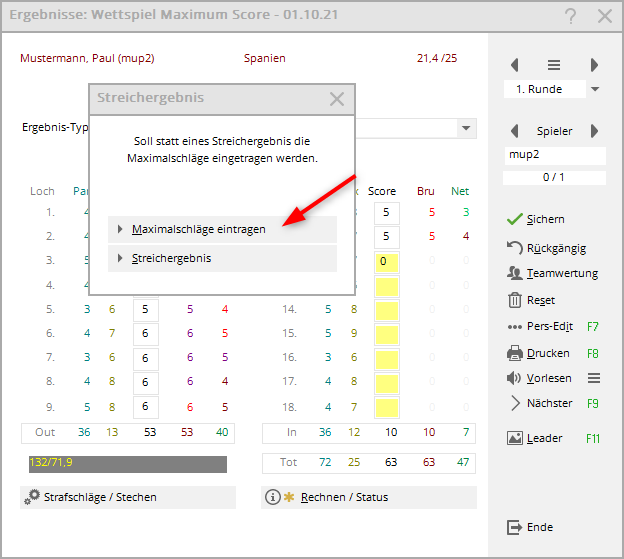Open the Vorlesen options menu icon
The image size is (624, 559).
click(x=594, y=378)
